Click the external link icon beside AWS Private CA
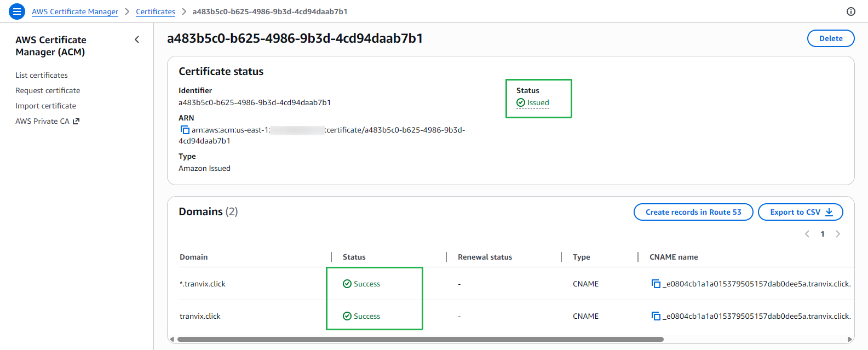 (x=76, y=121)
